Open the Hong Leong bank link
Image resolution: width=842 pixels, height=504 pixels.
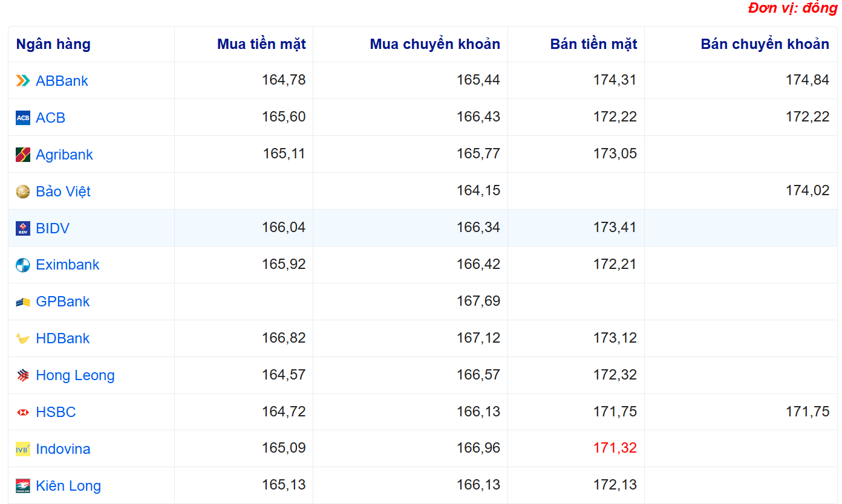(x=75, y=375)
